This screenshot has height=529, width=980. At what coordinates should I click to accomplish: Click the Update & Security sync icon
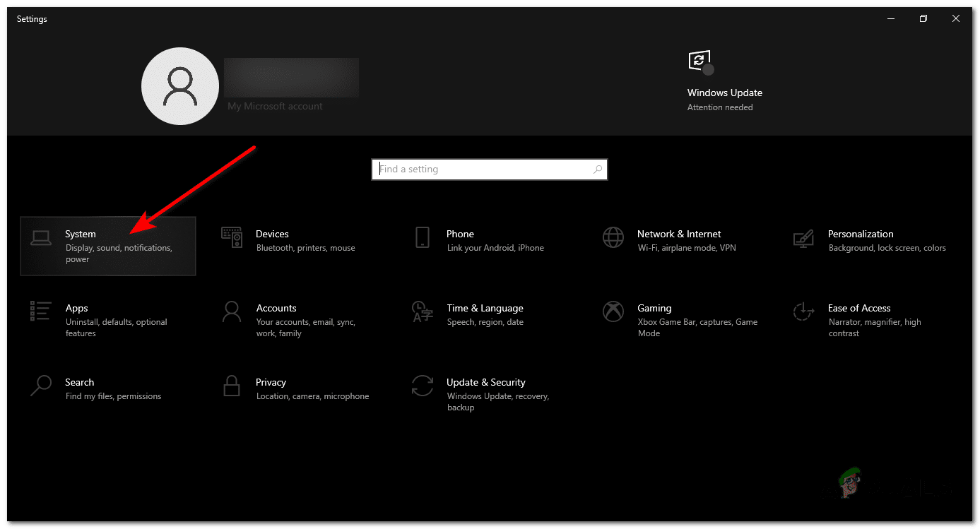coord(422,387)
